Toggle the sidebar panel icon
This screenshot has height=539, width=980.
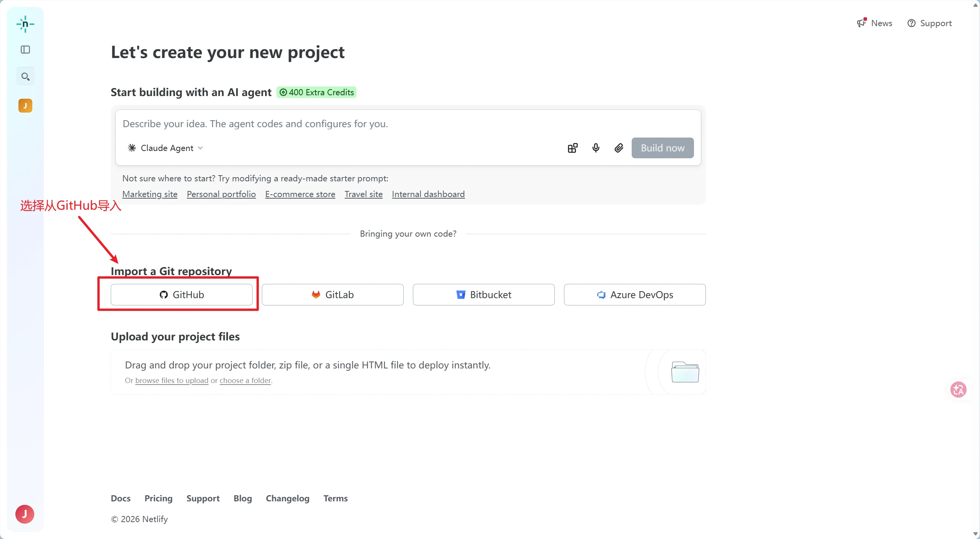coord(25,50)
